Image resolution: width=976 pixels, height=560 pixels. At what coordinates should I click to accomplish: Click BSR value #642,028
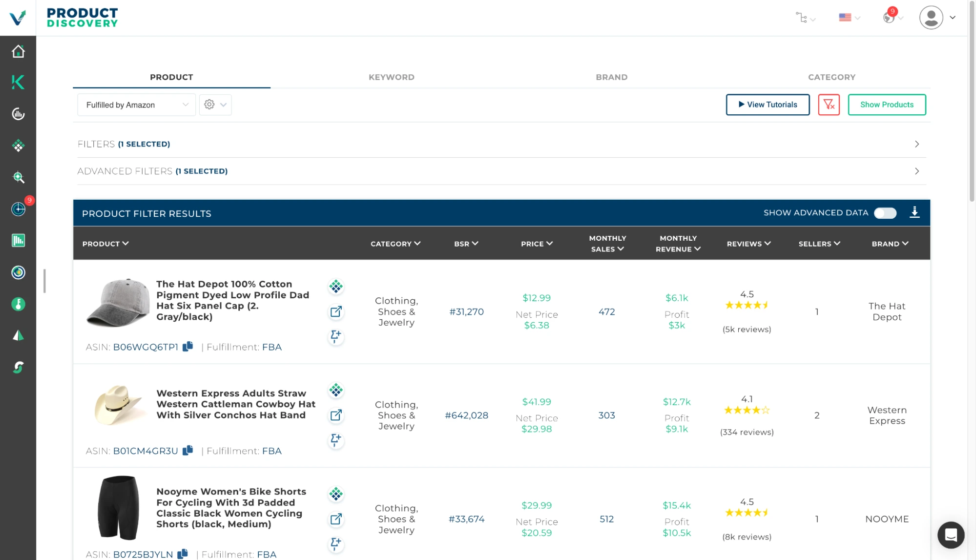tap(466, 415)
